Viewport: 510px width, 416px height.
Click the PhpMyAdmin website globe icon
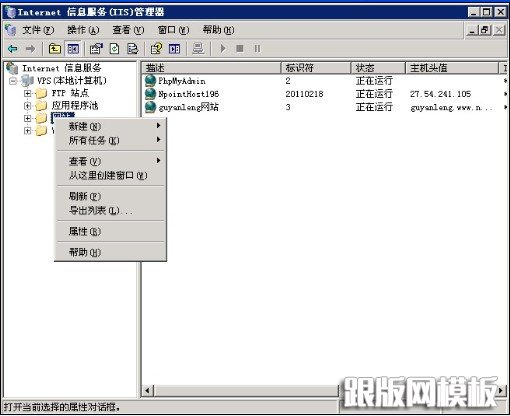tap(150, 81)
